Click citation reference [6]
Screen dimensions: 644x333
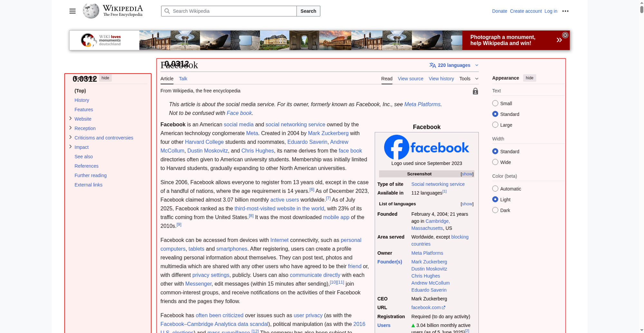(x=312, y=190)
